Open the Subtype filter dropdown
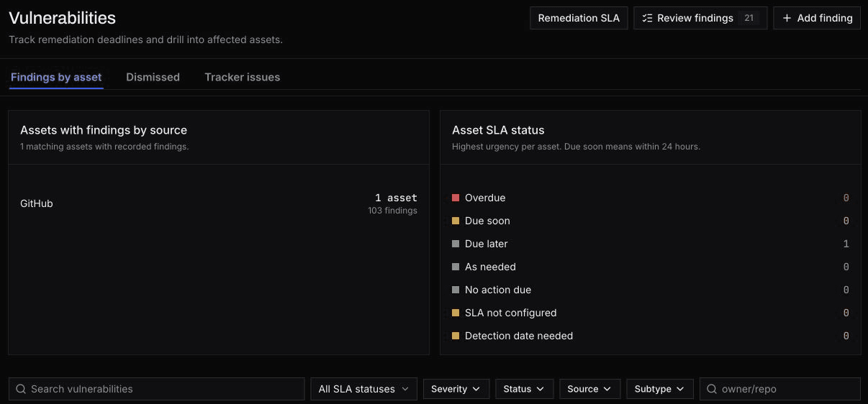The image size is (868, 404). [x=660, y=389]
